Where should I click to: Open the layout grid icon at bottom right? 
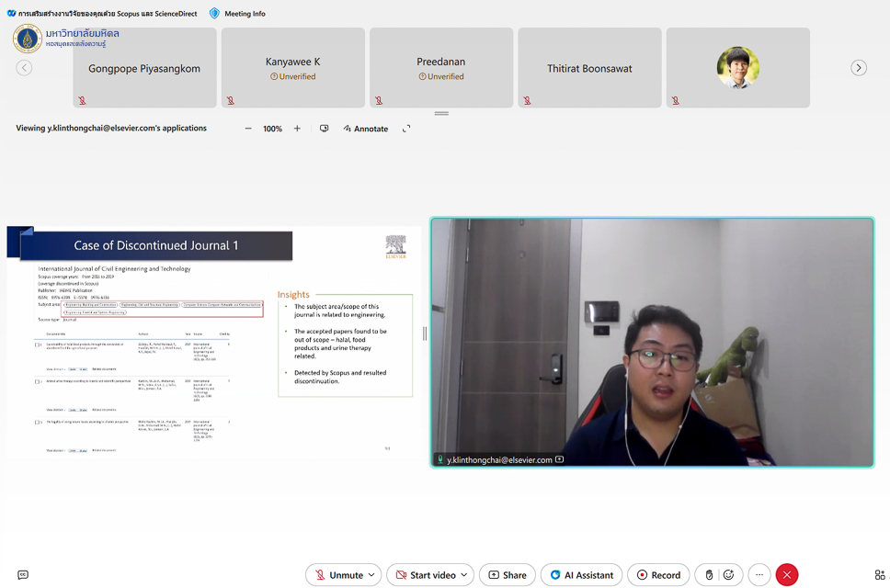(x=880, y=575)
